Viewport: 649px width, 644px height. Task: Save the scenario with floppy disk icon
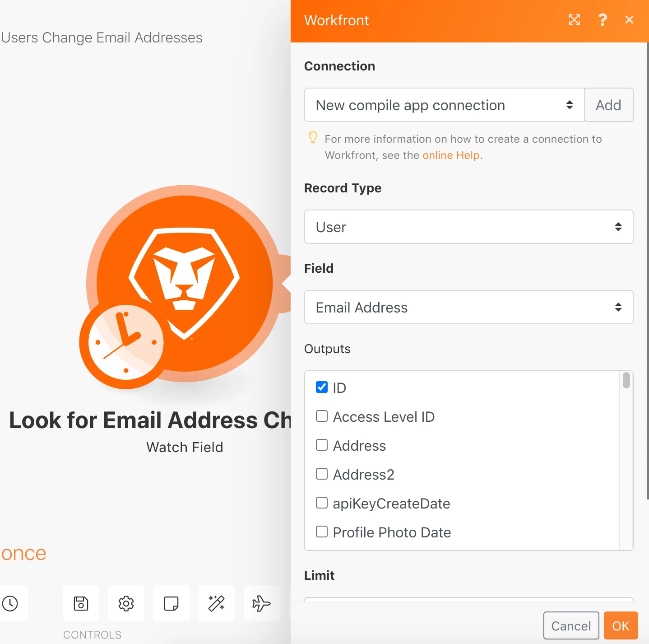tap(81, 603)
